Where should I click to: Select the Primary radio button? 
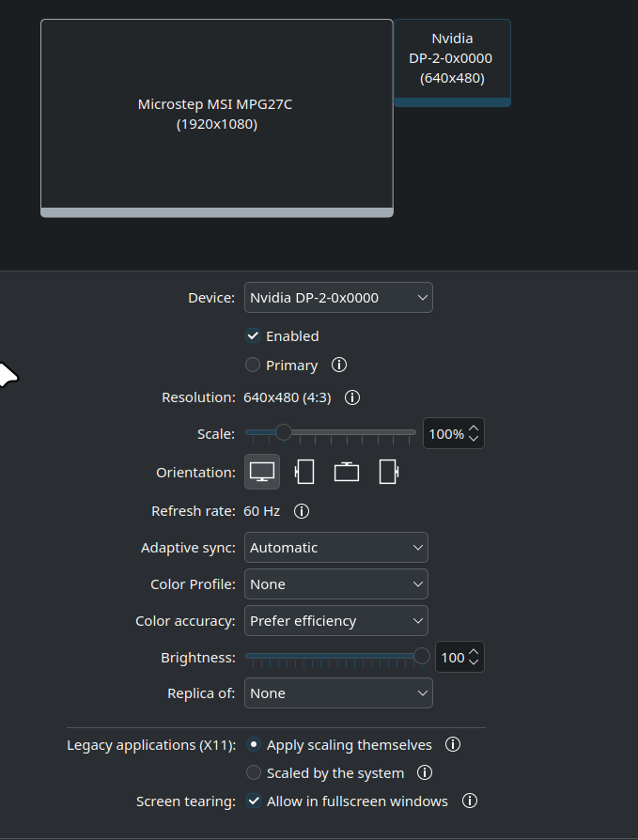point(253,365)
